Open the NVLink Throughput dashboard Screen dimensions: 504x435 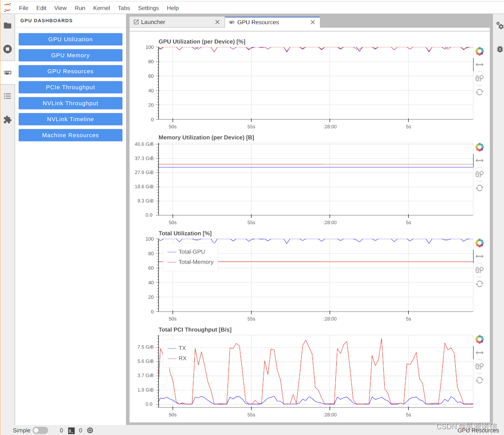[x=71, y=103]
